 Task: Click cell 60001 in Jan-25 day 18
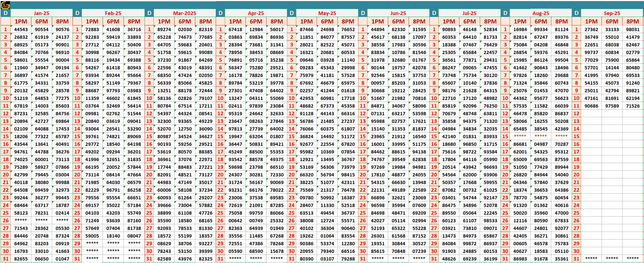[41, 159]
